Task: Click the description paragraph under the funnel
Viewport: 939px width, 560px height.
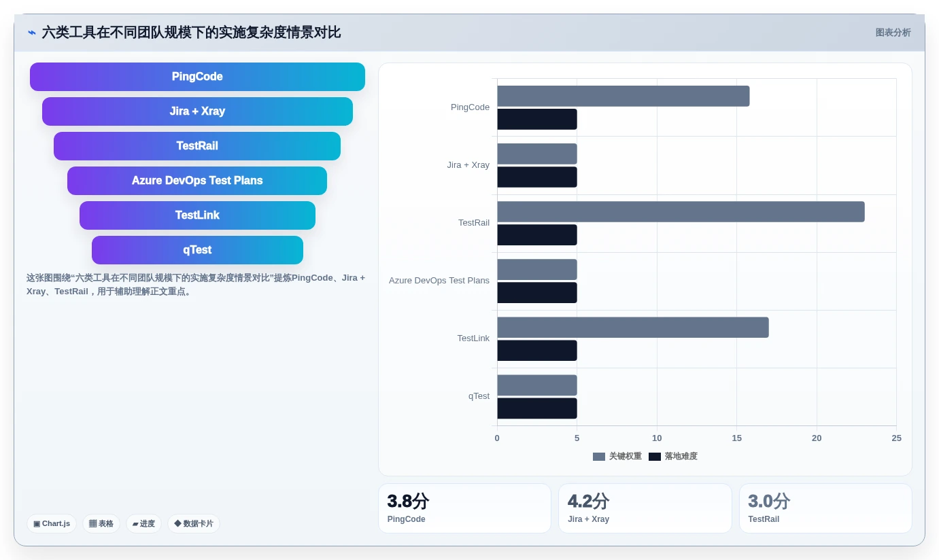Action: (x=196, y=285)
